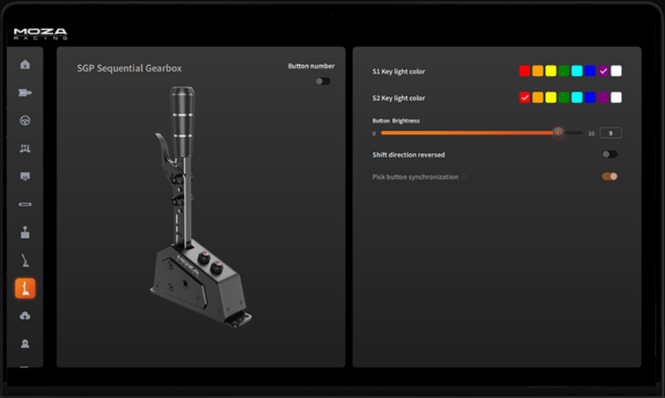This screenshot has width=665, height=398.
Task: Open the handbrake settings icon
Action: 25,261
